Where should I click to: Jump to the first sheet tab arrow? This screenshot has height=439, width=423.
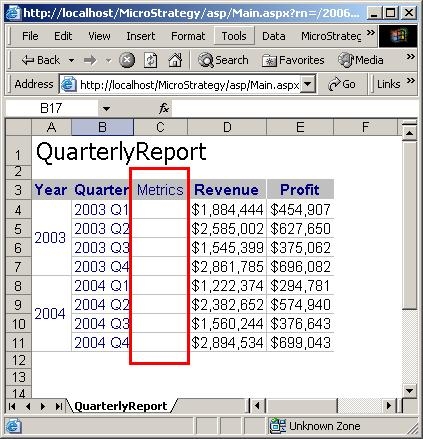click(x=12, y=406)
